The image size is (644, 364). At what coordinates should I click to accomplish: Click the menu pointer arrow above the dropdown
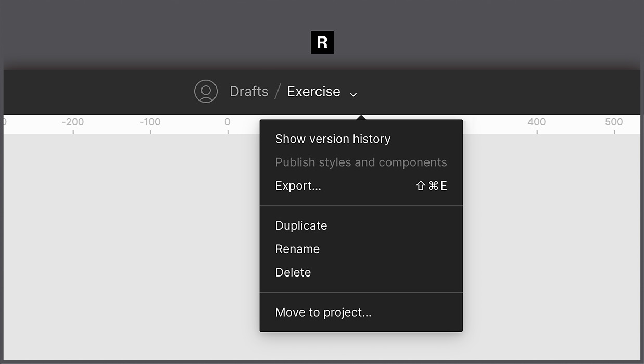pos(361,117)
